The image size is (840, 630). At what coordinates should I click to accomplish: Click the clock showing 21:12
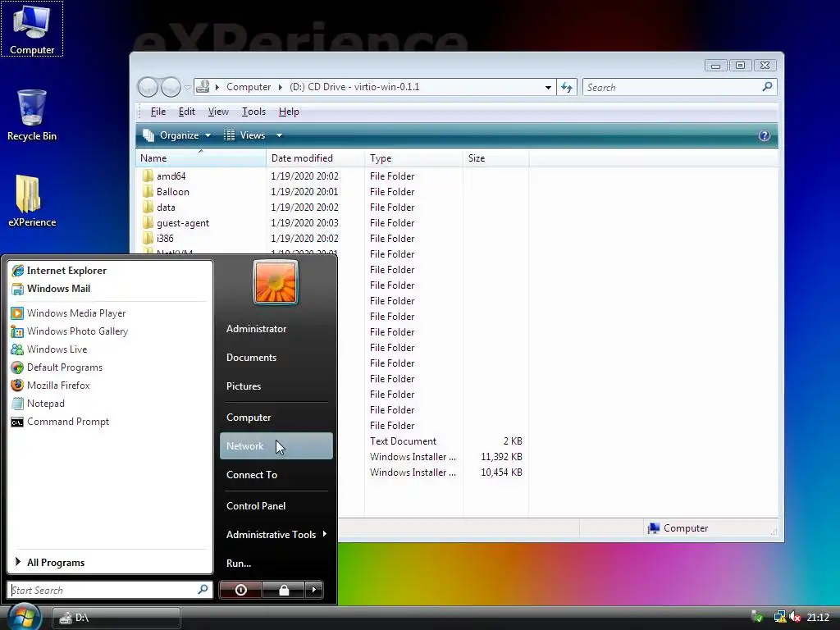tap(818, 618)
